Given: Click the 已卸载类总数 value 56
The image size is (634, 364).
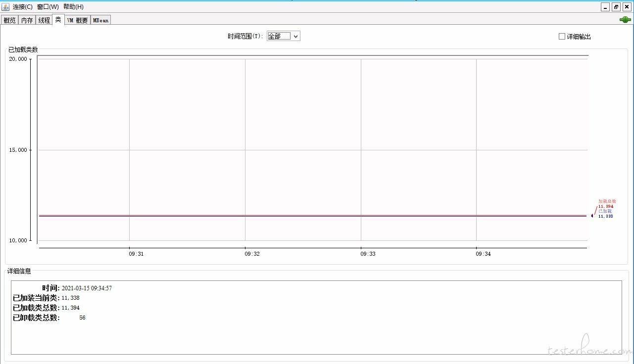Looking at the screenshot, I should 82,318.
